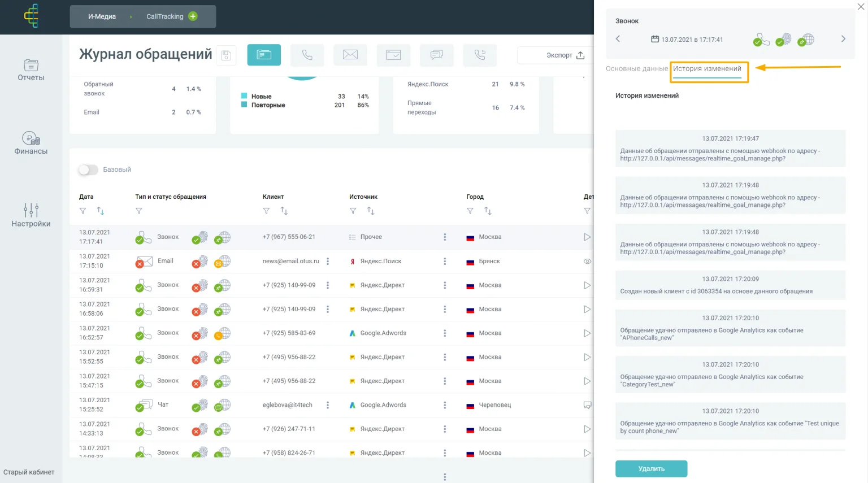Click the Экспорт button

coord(565,55)
